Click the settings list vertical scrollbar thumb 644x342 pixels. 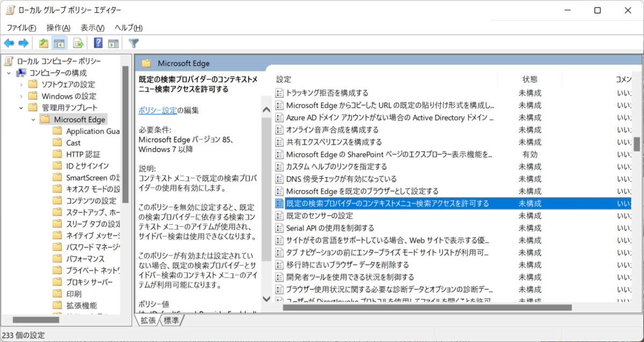click(x=636, y=144)
